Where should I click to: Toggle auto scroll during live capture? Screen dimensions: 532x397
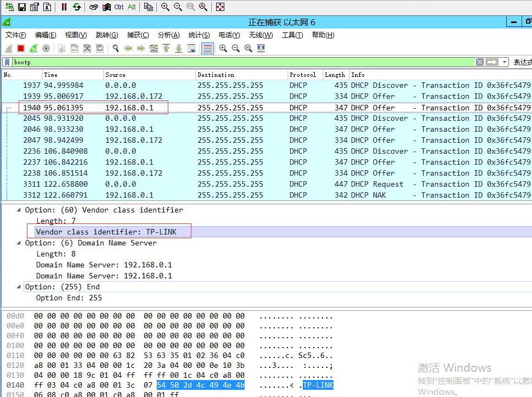click(x=191, y=48)
